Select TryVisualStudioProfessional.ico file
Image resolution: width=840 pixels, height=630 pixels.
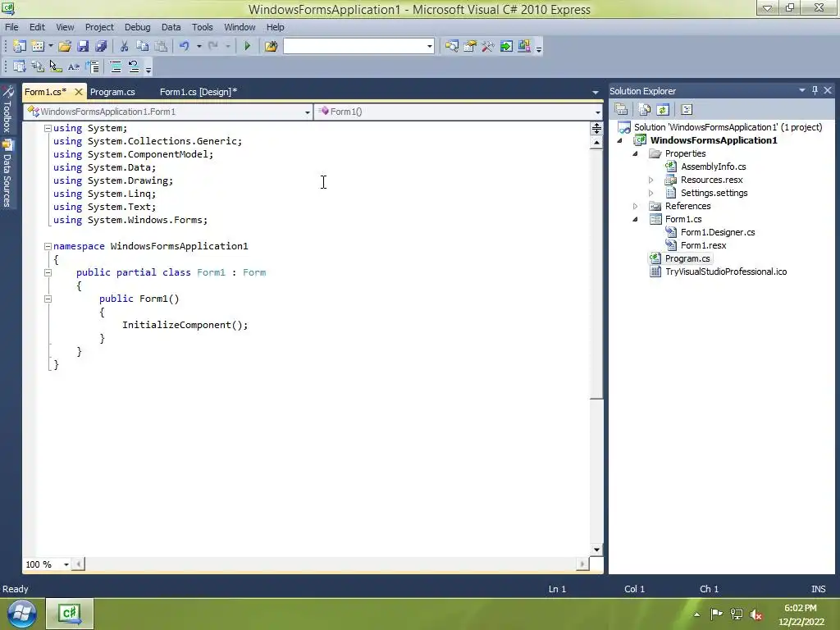click(x=725, y=272)
